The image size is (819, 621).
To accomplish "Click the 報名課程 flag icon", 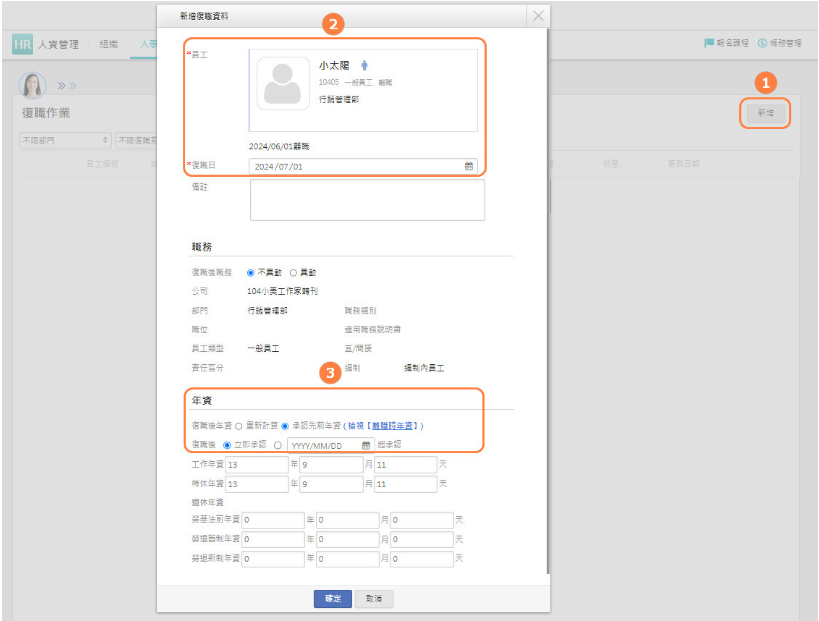I will tap(709, 44).
